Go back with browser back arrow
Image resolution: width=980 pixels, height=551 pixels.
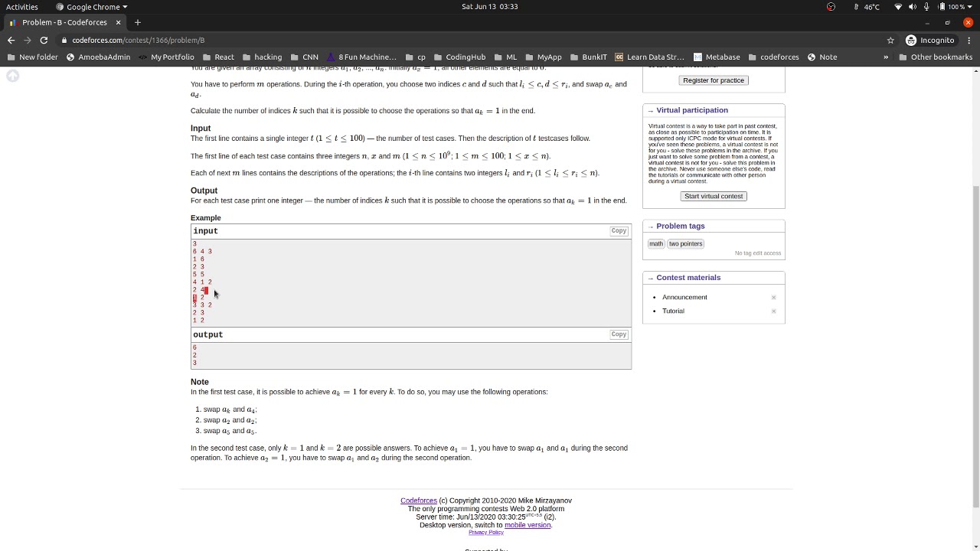point(11,40)
